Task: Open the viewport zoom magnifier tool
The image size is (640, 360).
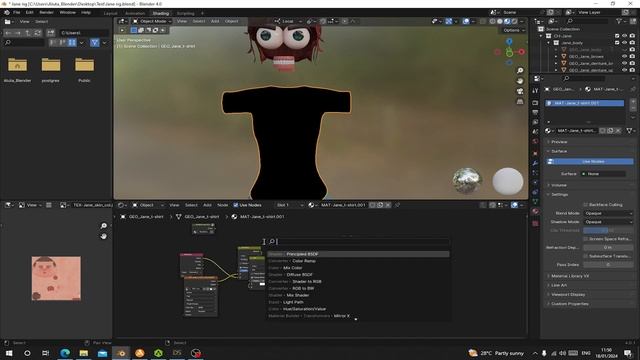Action: pyautogui.click(x=520, y=71)
